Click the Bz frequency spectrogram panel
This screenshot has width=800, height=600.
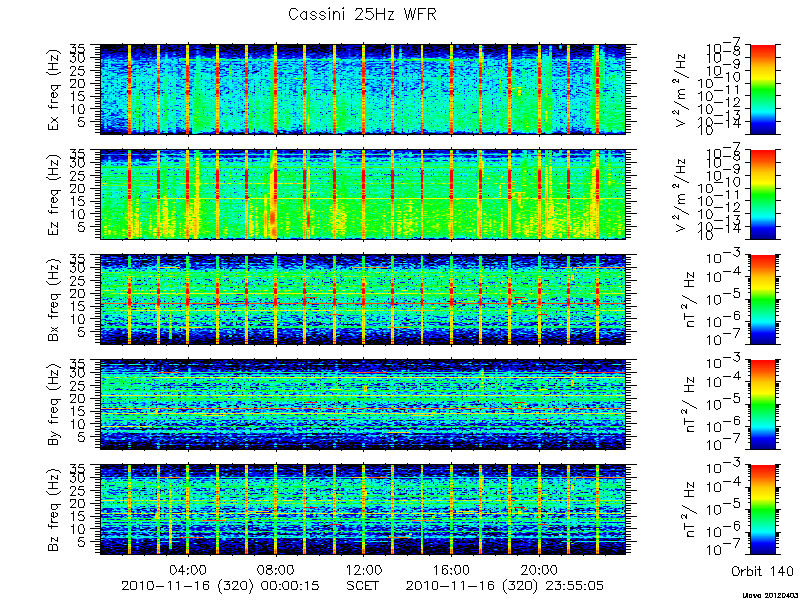363,510
